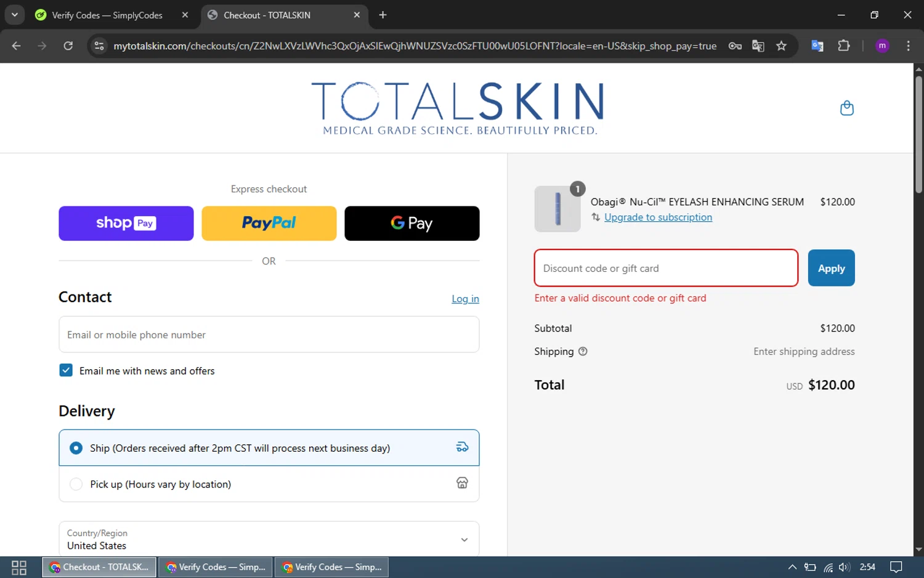Screen dimensions: 924x578
Task: Open the Google Translate extension icon
Action: (817, 46)
